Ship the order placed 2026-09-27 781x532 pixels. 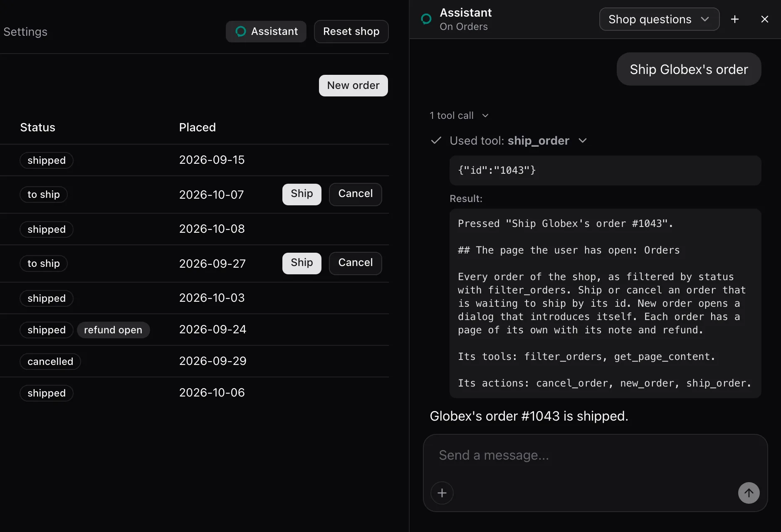point(302,263)
